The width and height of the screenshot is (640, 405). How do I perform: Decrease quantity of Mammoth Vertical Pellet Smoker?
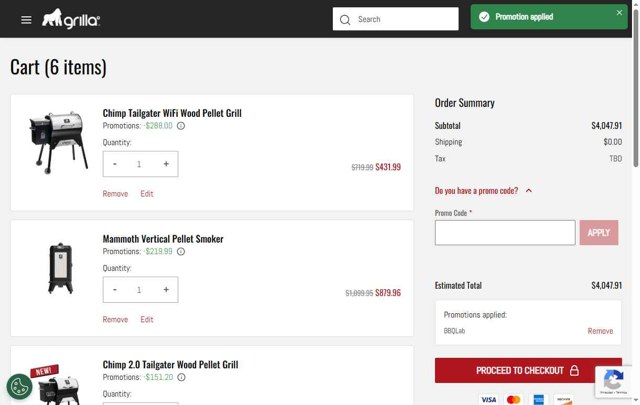[115, 289]
